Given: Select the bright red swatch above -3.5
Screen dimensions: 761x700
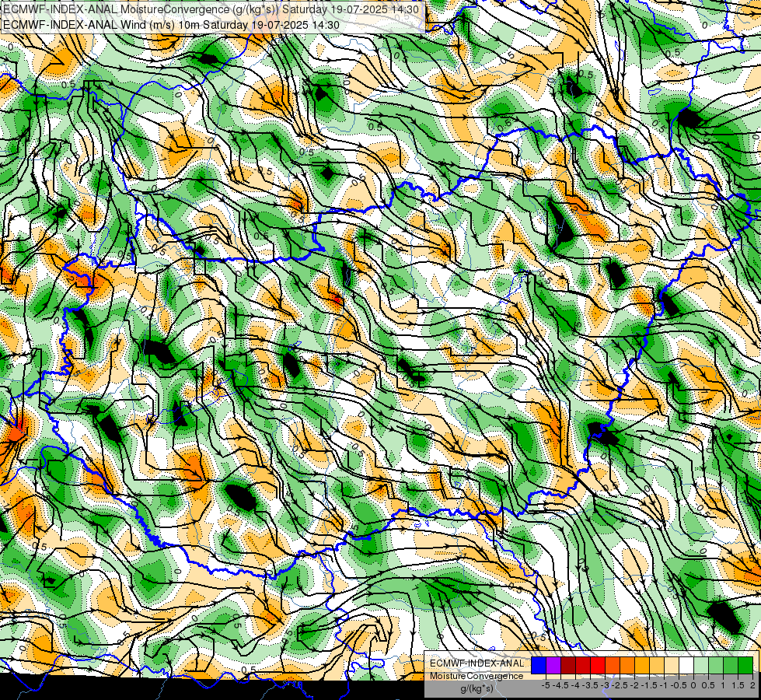Looking at the screenshot, I should [598, 666].
